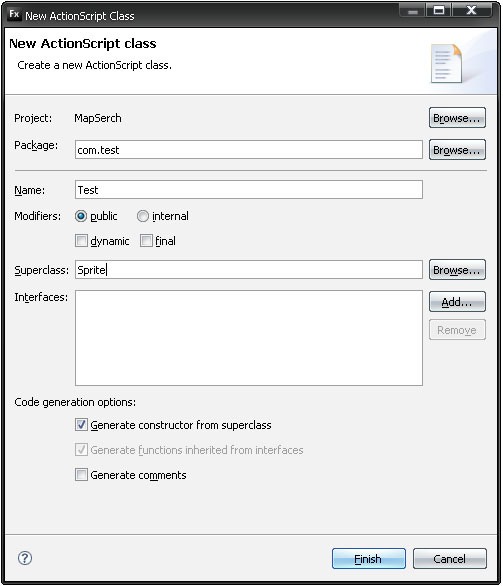Click into the Name field containing Test

click(x=249, y=190)
